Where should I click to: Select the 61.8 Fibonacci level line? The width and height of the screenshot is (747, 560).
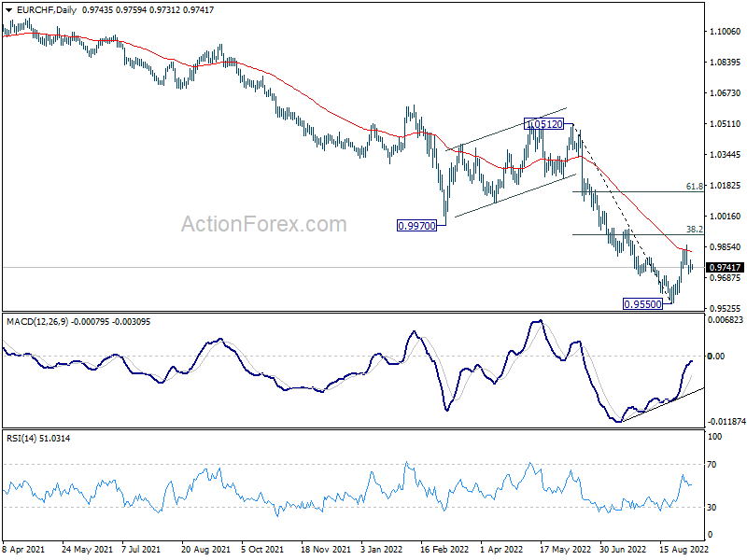click(638, 191)
